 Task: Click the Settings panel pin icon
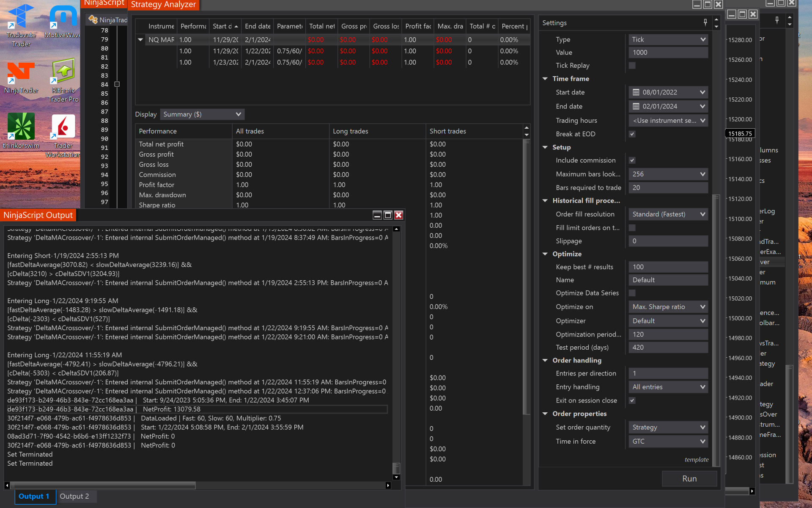point(705,22)
